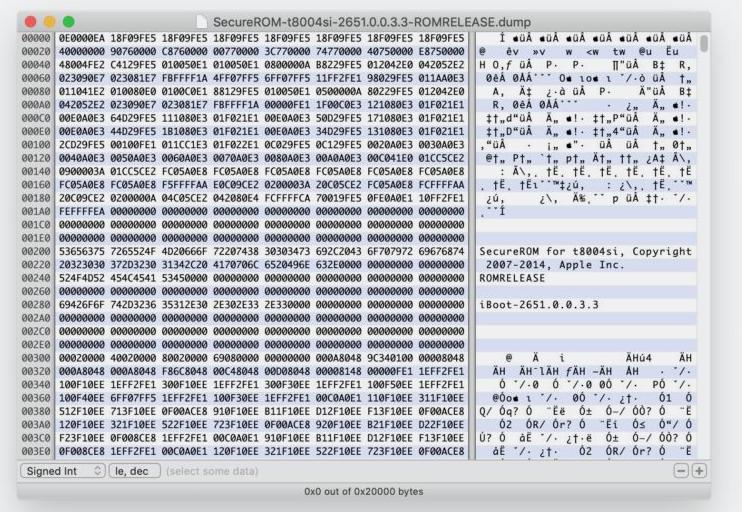This screenshot has width=742, height=512.
Task: Select offset 00300 in the address column
Action: pos(36,358)
